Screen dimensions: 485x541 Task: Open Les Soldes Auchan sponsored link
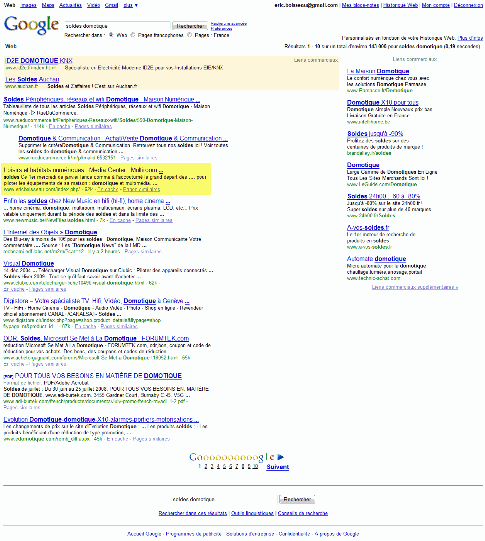(32, 79)
